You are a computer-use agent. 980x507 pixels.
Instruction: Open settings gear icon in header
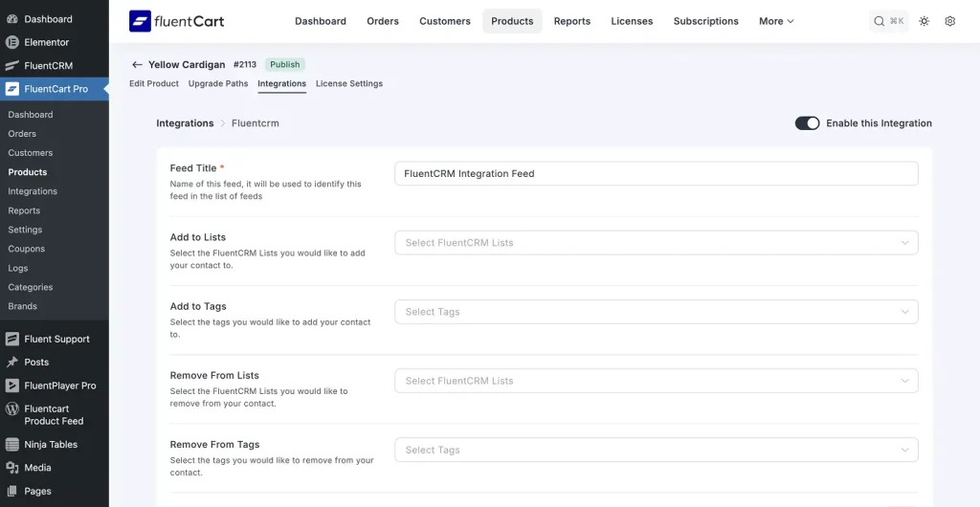[950, 21]
